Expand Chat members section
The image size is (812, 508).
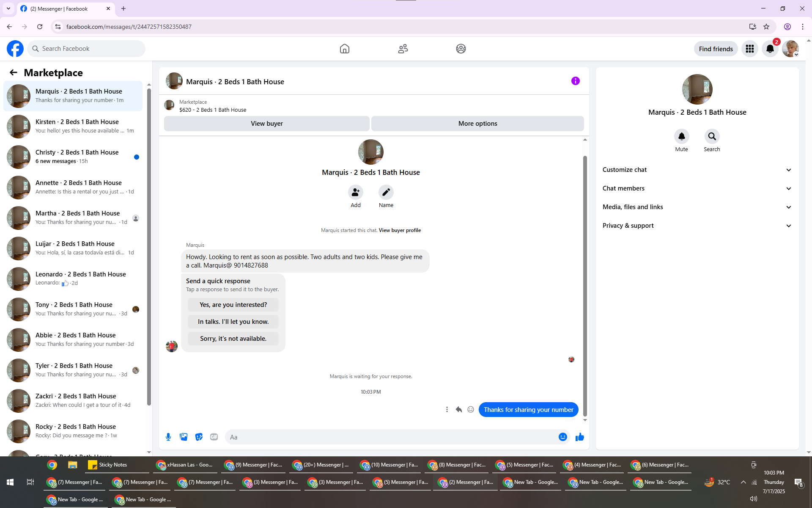[x=697, y=188]
